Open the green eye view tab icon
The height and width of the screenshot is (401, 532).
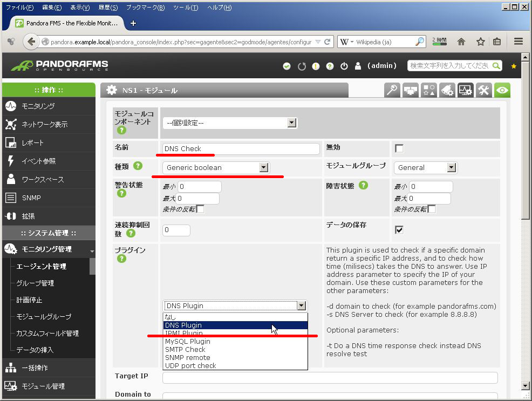click(502, 91)
